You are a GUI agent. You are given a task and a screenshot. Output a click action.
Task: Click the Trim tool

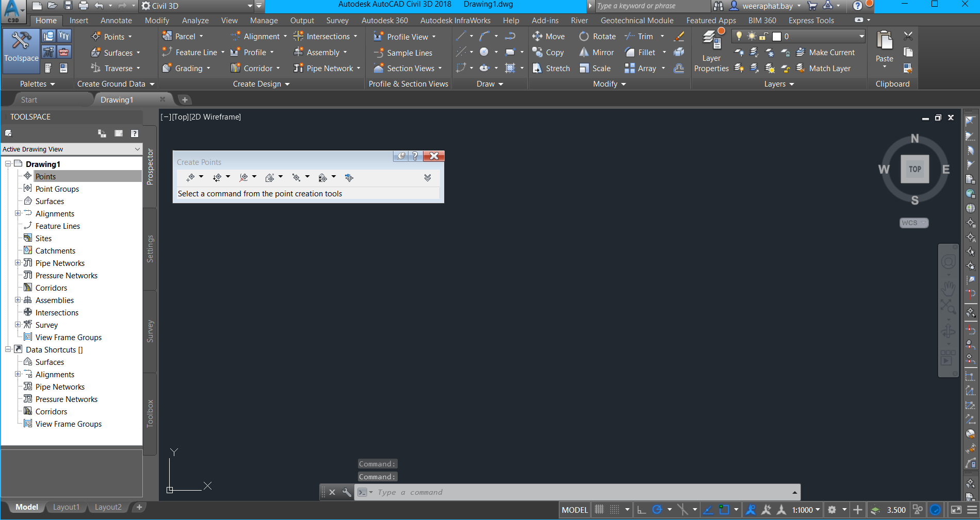pos(639,37)
